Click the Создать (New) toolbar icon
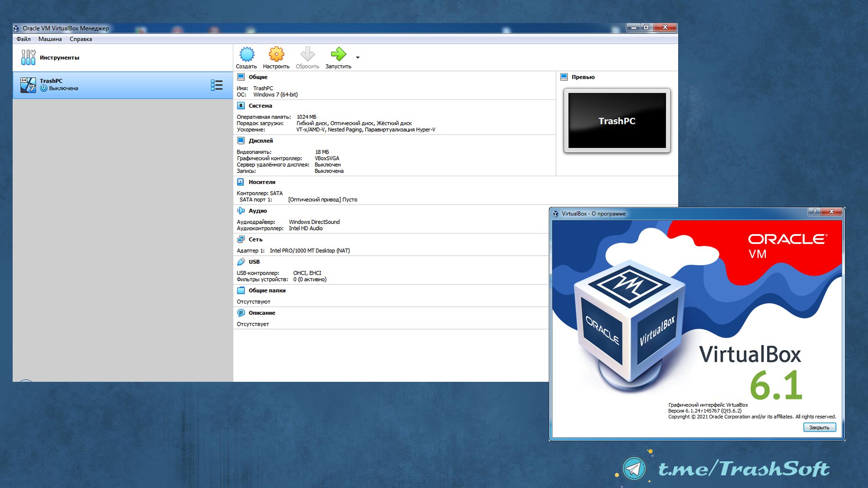Image resolution: width=868 pixels, height=488 pixels. pos(246,55)
